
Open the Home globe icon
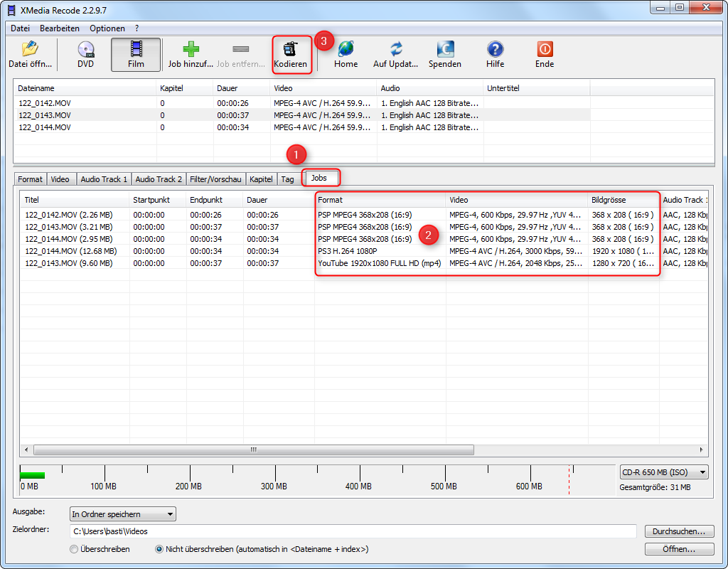point(346,50)
